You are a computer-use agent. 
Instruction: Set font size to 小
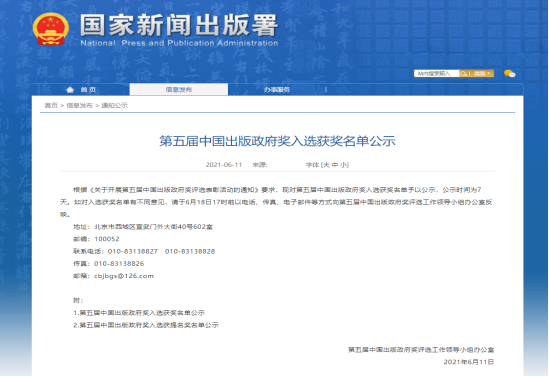pos(344,165)
